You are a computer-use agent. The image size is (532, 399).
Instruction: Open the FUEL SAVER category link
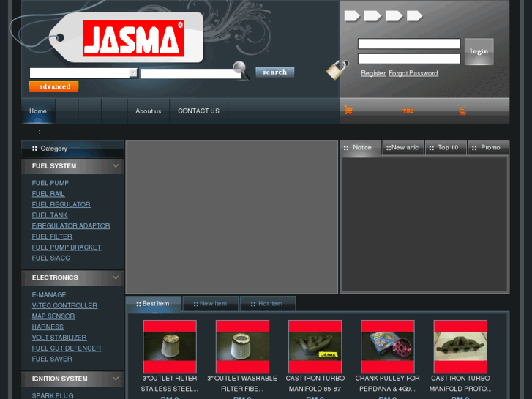(52, 359)
